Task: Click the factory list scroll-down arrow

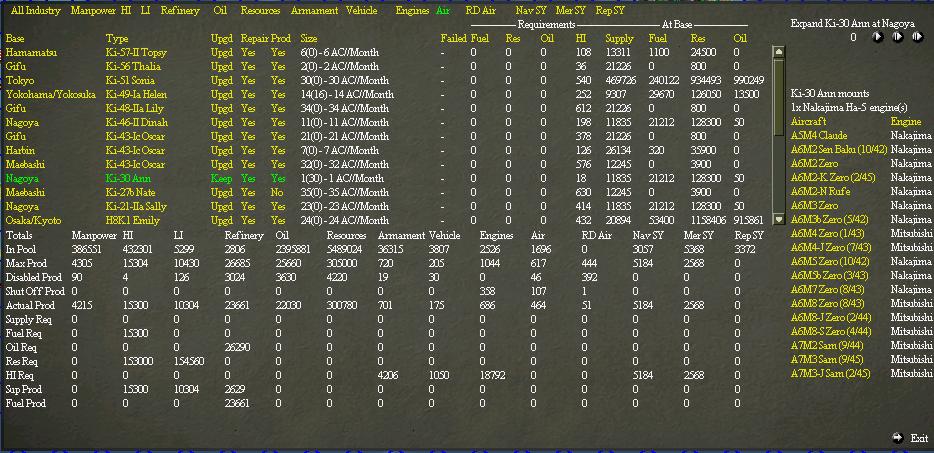Action: click(x=779, y=219)
